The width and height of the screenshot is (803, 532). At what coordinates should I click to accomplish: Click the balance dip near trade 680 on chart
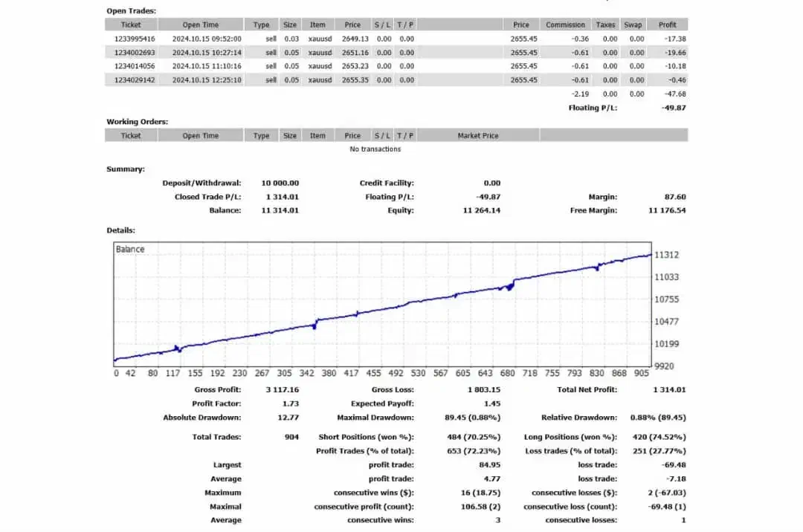click(x=509, y=287)
